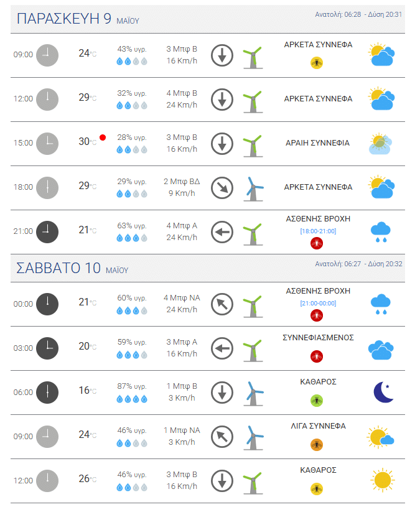The height and width of the screenshot is (507, 420).
Task: Click the 30°C temperature at 15:00
Action: tap(87, 142)
